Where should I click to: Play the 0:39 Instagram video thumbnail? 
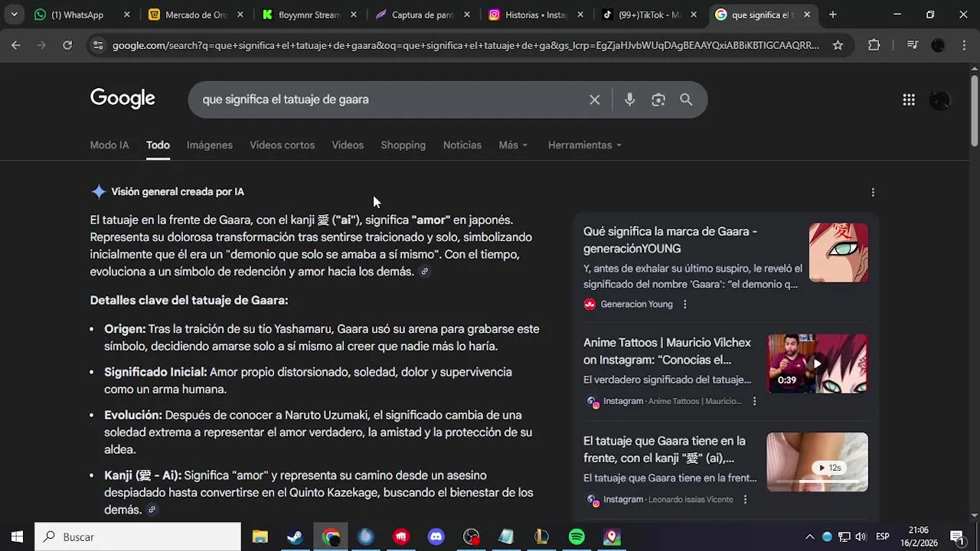pyautogui.click(x=818, y=364)
